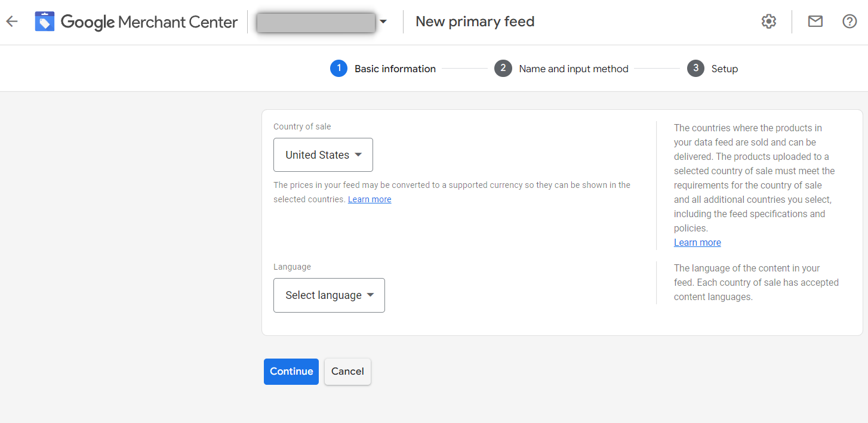Click the Google Merchant Center title text
Screen dimensions: 868x423
coord(149,22)
